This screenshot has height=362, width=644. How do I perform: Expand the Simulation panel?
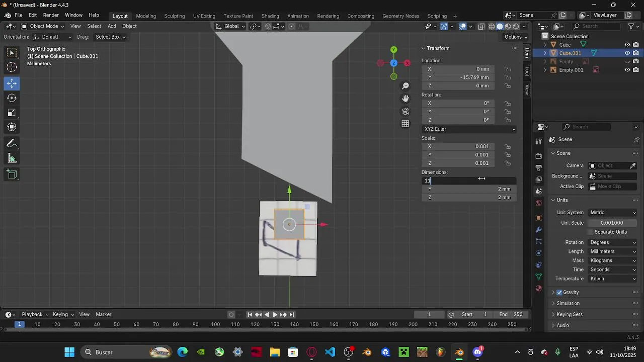(x=568, y=303)
